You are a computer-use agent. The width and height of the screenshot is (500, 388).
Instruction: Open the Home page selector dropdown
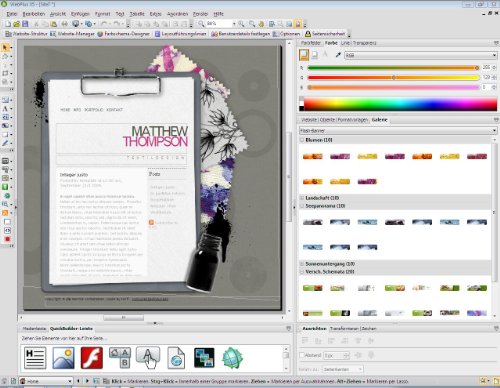click(x=46, y=381)
